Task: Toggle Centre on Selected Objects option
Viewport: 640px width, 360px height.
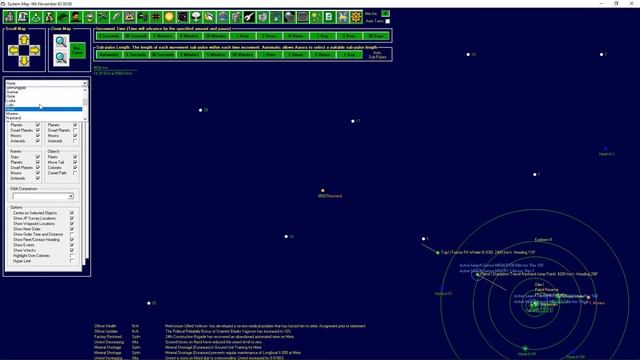Action: [72, 213]
